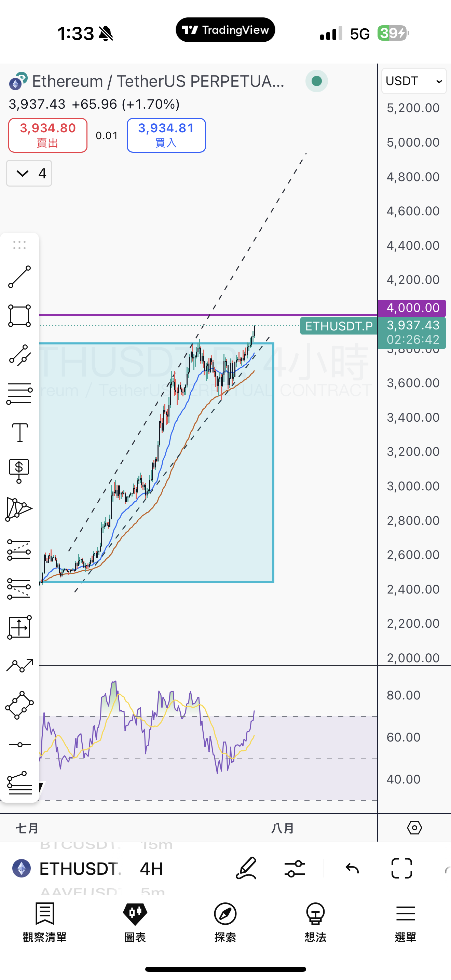Tap the drawing toolbar drag handle dots
Screen dimensions: 451x980
click(x=19, y=245)
